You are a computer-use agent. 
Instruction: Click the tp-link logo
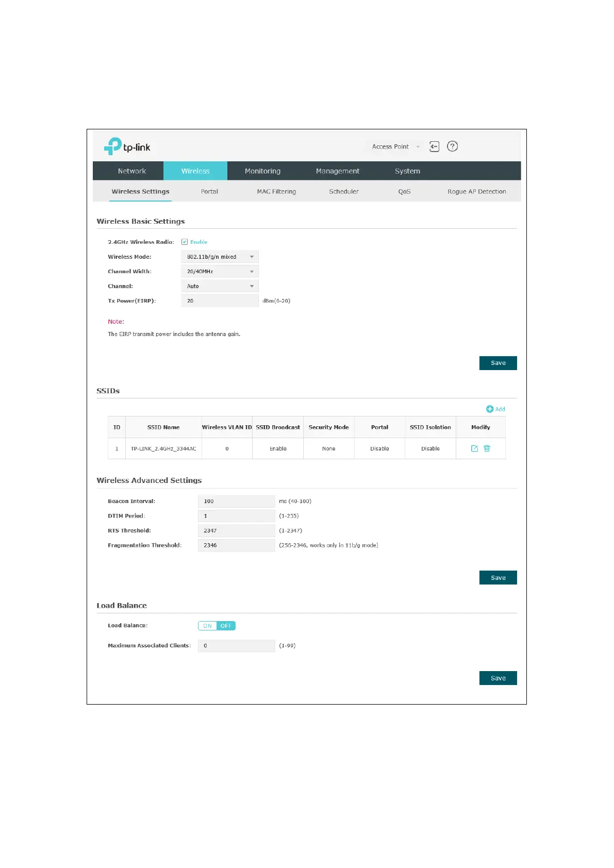coord(127,146)
